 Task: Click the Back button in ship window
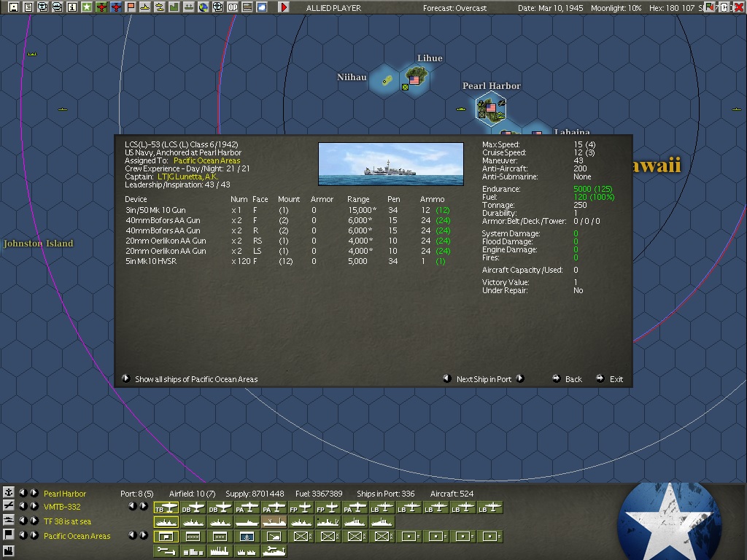568,379
